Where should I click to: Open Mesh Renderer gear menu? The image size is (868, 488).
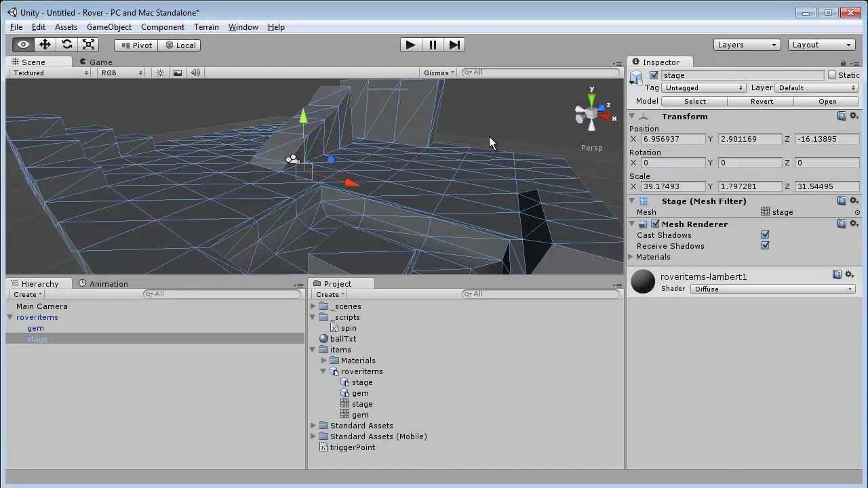[854, 224]
